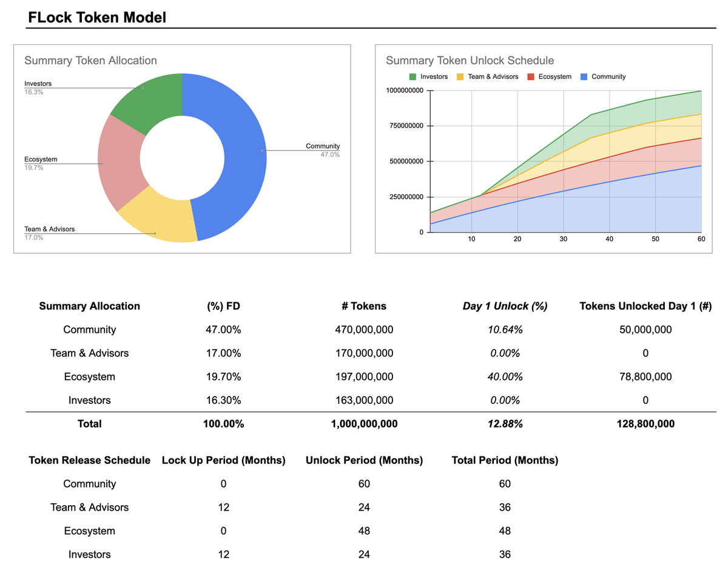This screenshot has height=578, width=728.
Task: Click the FLock Token Model heading
Action: (97, 18)
